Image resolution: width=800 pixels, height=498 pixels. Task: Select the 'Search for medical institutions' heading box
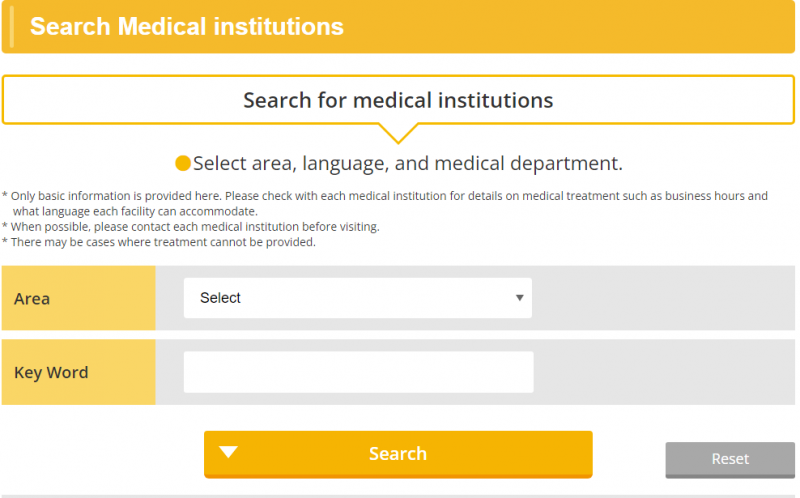click(398, 100)
